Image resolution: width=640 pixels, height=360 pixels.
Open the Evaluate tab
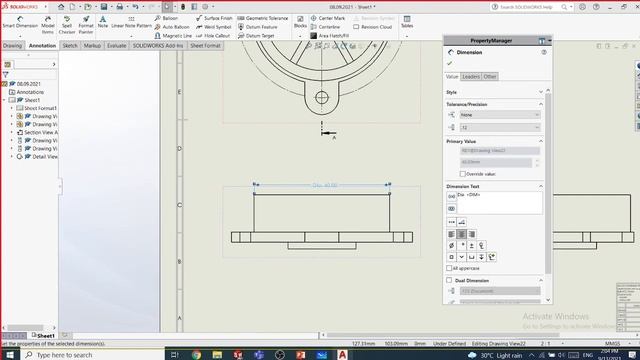[116, 46]
